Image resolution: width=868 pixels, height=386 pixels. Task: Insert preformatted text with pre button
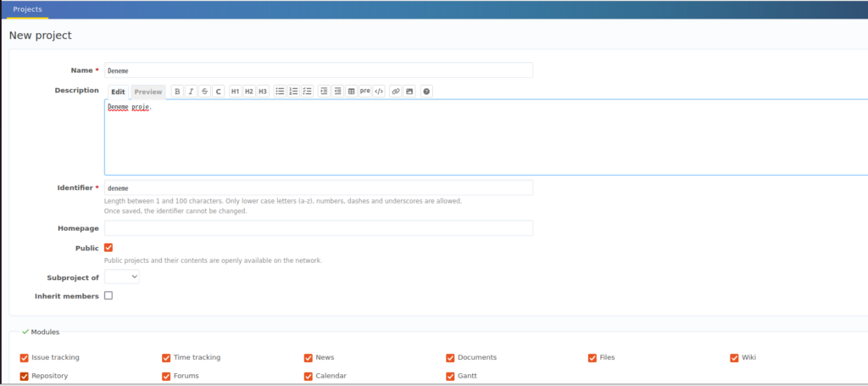(x=364, y=92)
